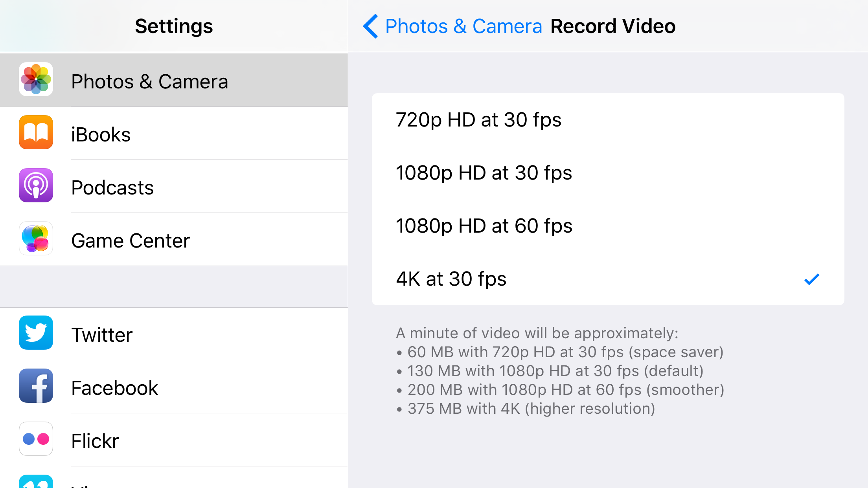Tap the blue back chevron arrow
The width and height of the screenshot is (868, 488).
pyautogui.click(x=370, y=26)
